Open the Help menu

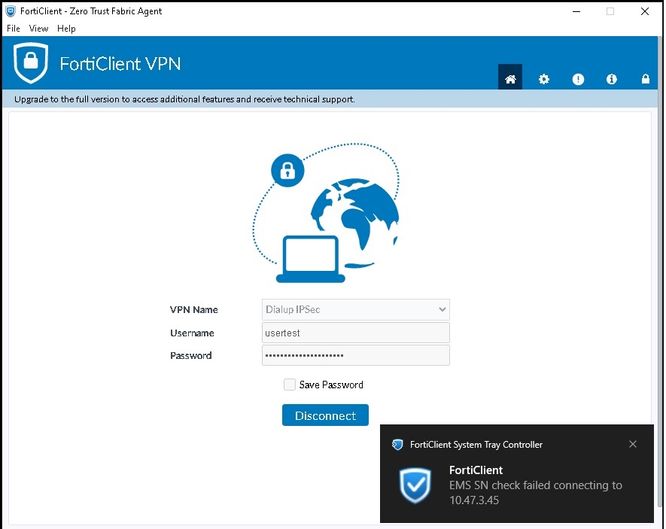pyautogui.click(x=66, y=28)
